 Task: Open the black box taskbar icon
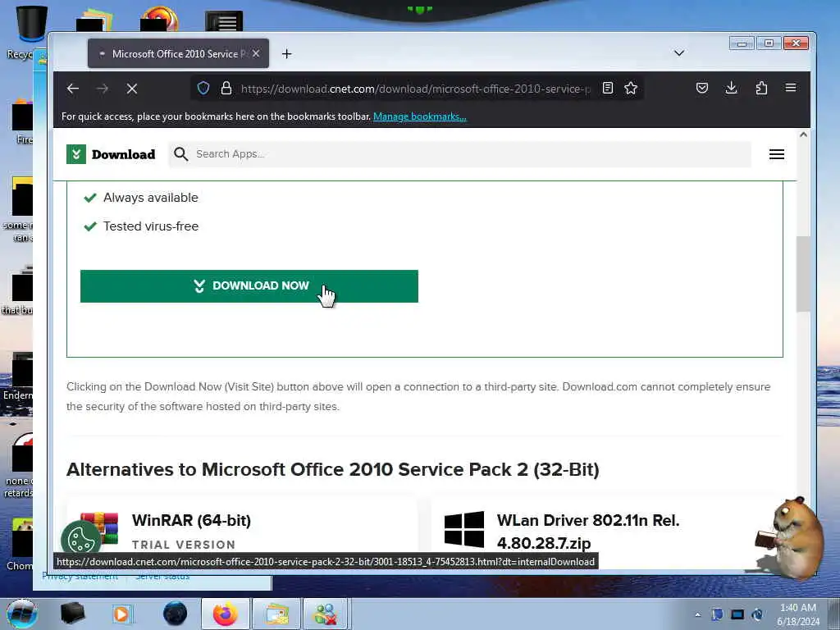[x=72, y=614]
